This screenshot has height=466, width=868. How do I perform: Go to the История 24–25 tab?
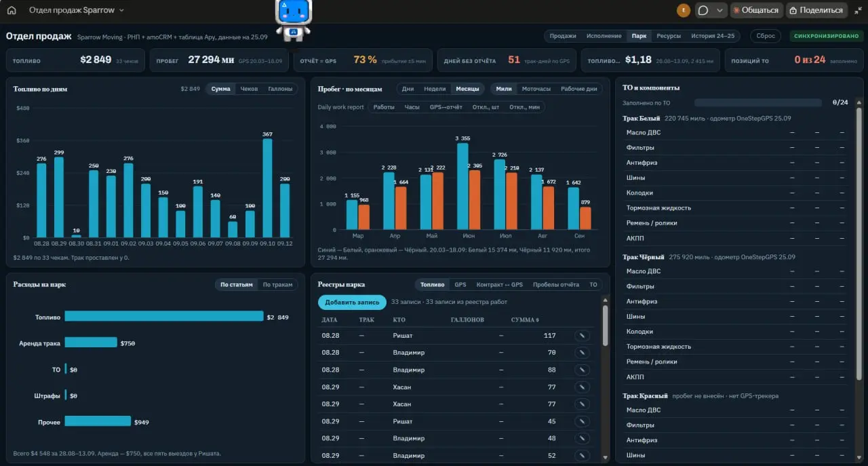[x=713, y=36]
